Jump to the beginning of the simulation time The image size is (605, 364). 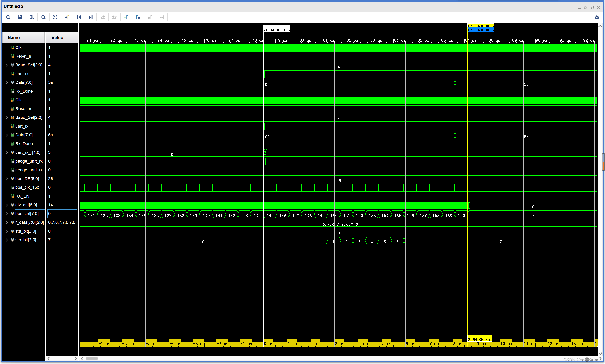point(79,17)
